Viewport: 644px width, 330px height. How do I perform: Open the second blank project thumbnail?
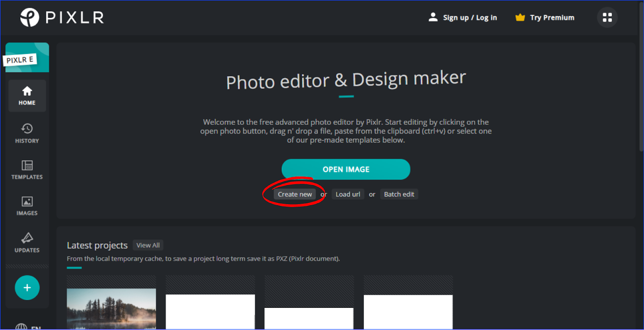211,303
